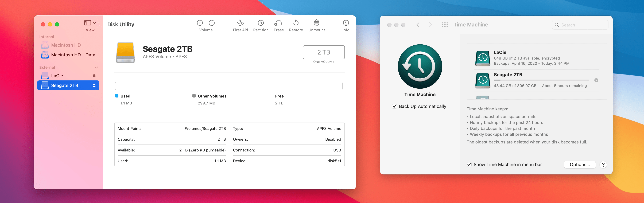Add a new Volume with the plus icon

(200, 23)
